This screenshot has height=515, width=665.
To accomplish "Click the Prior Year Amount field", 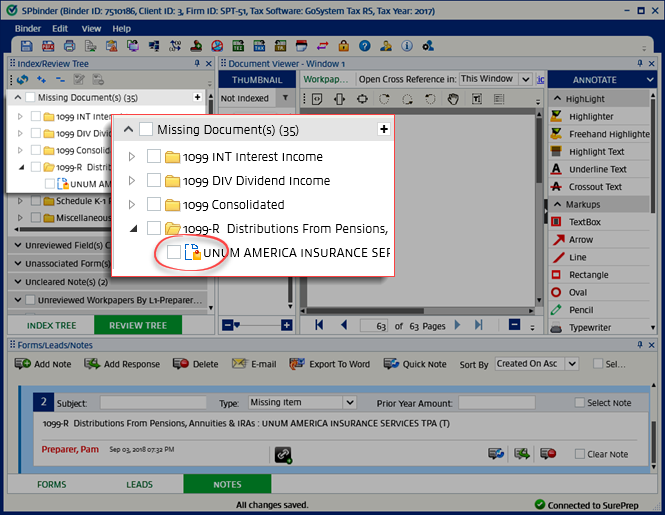I will tap(497, 403).
